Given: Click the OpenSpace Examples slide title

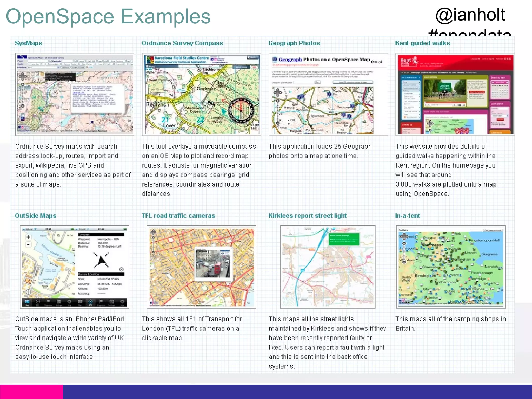Looking at the screenshot, I should pos(108,16).
